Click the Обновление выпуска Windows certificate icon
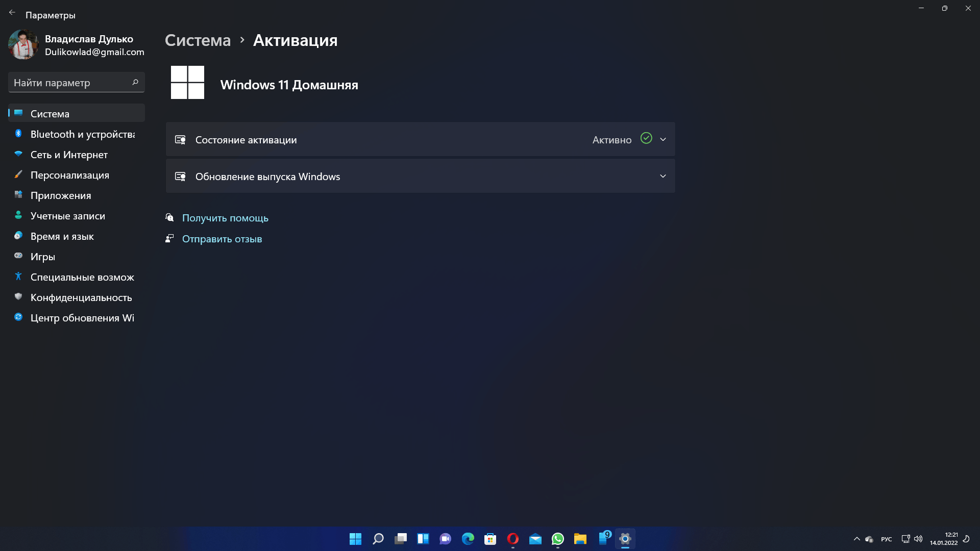Viewport: 980px width, 551px height. 180,176
